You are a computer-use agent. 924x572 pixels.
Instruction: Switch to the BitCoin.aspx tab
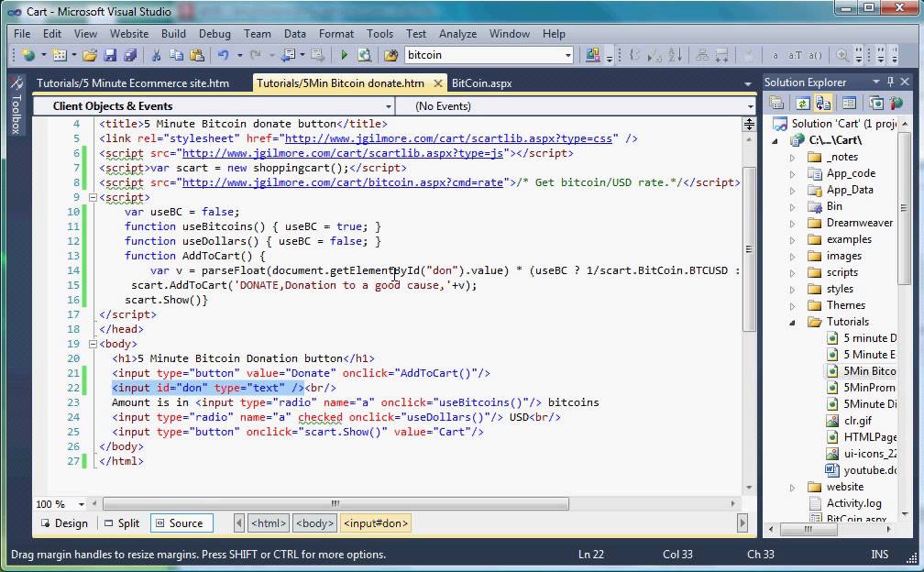(481, 83)
